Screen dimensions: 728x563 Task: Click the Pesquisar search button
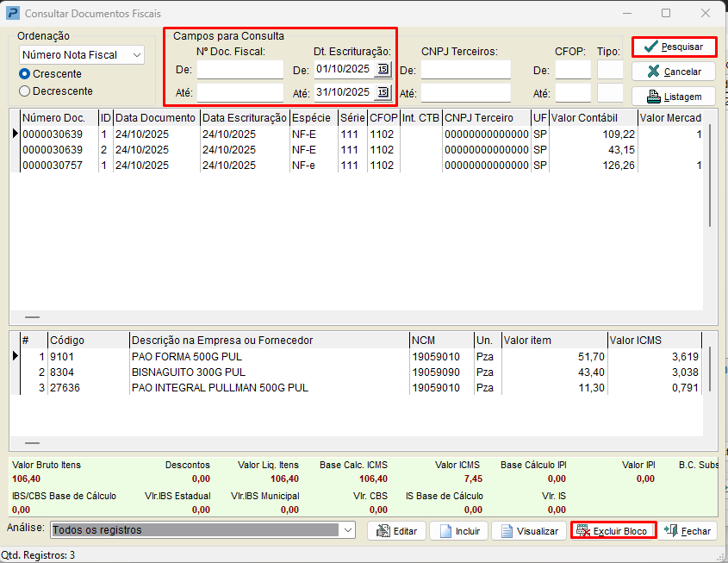674,47
